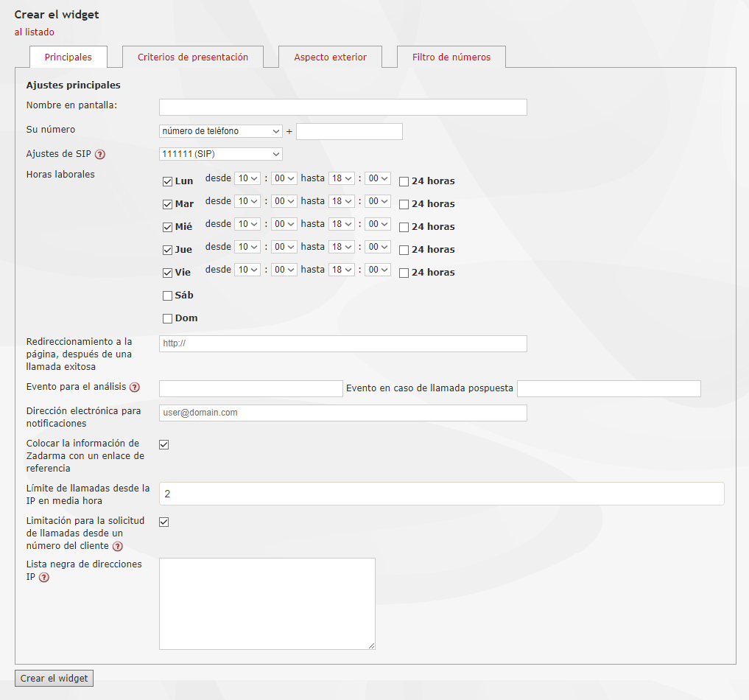The height and width of the screenshot is (700, 749).
Task: Click the textarea resize handle corner
Action: click(372, 646)
